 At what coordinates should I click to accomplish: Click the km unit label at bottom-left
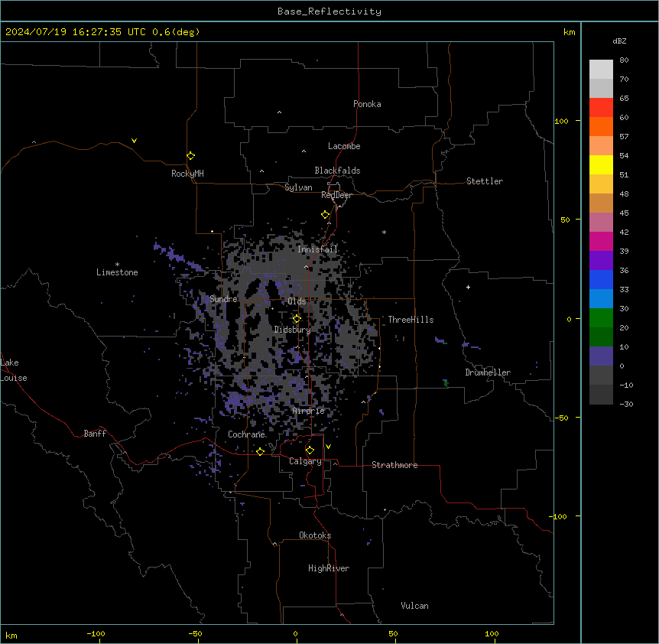[11, 636]
